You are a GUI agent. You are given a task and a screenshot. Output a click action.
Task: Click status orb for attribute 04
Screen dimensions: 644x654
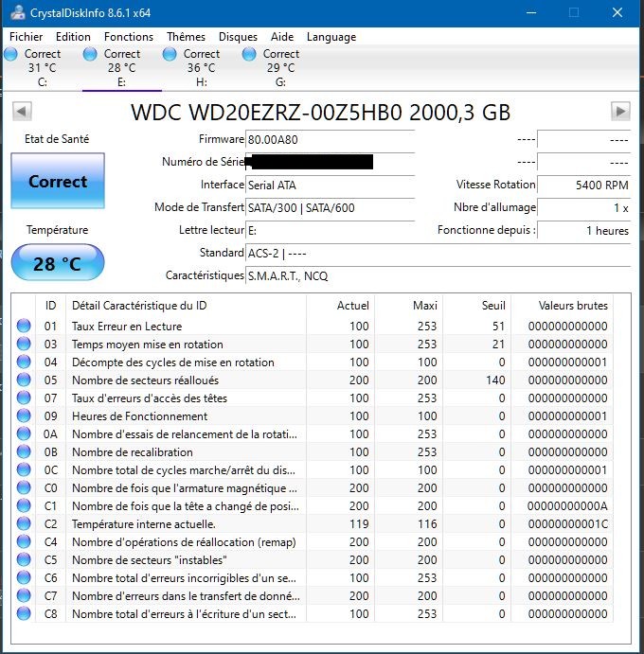click(24, 362)
